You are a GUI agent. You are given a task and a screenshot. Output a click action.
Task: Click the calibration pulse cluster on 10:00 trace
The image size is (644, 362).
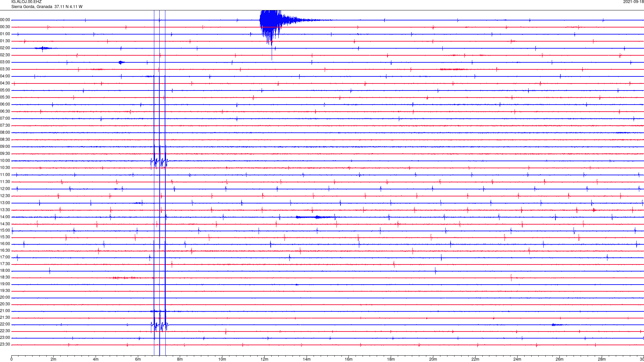click(159, 162)
